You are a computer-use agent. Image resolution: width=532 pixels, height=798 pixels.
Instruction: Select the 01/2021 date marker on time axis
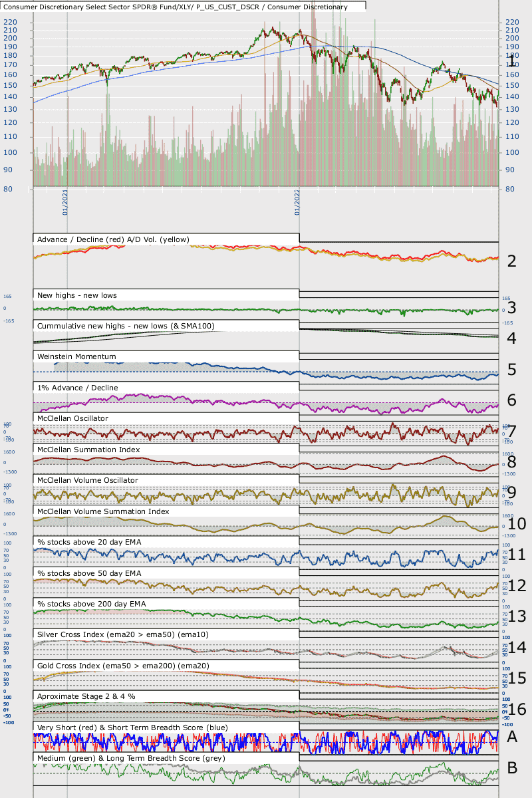66,203
